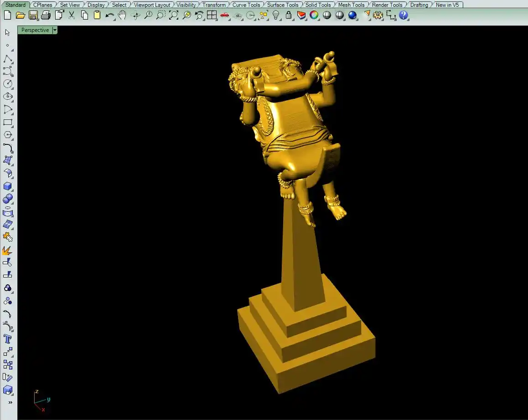
Task: Select the Pan view hand tool
Action: tap(122, 15)
